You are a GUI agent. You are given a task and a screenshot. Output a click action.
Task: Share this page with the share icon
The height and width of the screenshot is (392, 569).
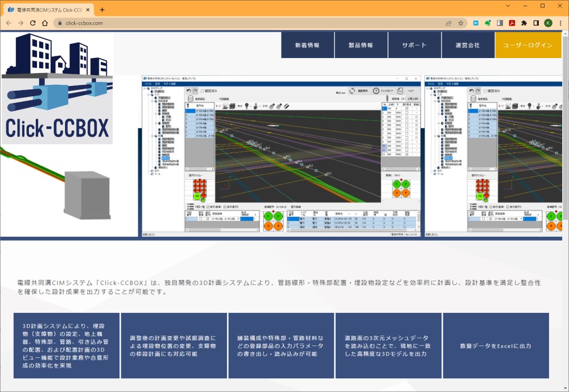coord(449,23)
